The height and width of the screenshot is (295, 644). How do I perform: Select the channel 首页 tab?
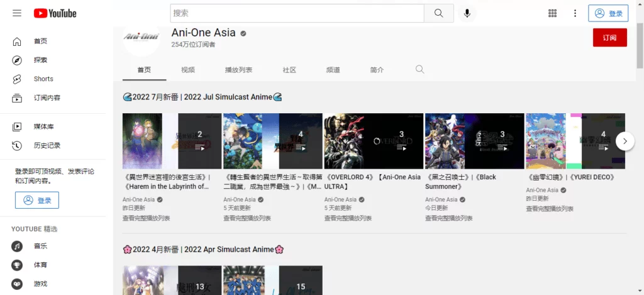pyautogui.click(x=144, y=70)
